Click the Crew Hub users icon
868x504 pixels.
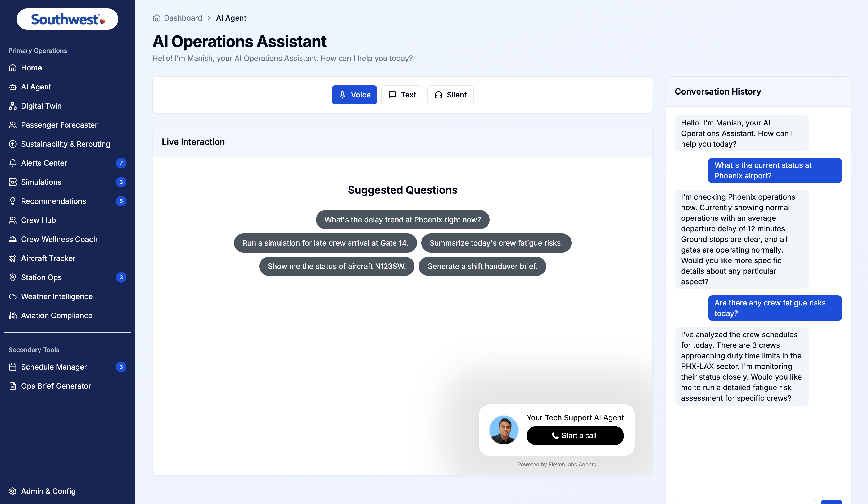click(x=13, y=220)
